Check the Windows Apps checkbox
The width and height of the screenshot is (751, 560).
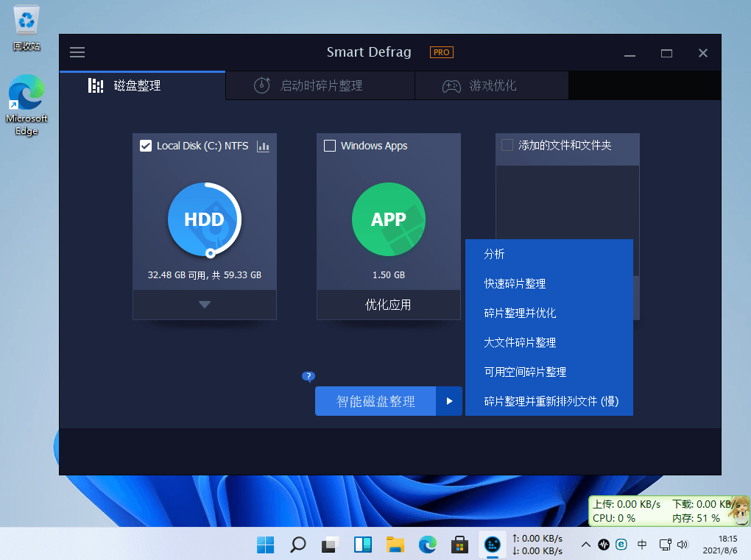330,146
